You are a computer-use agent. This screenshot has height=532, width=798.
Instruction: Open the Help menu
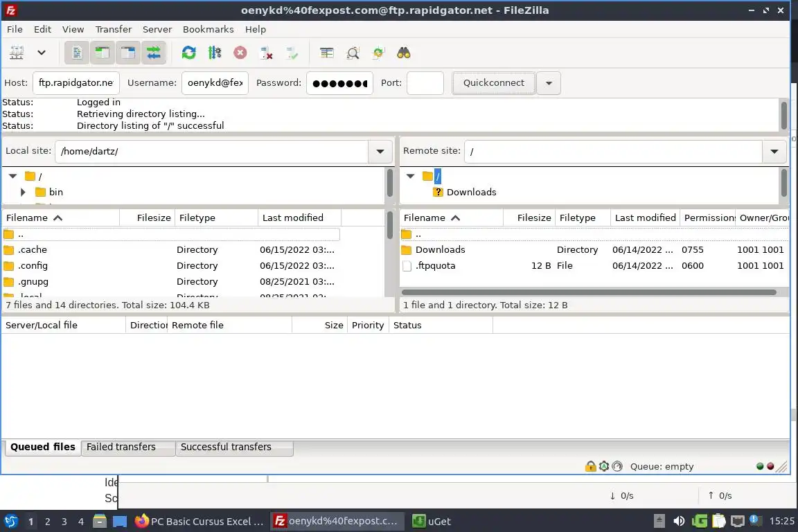(256, 29)
